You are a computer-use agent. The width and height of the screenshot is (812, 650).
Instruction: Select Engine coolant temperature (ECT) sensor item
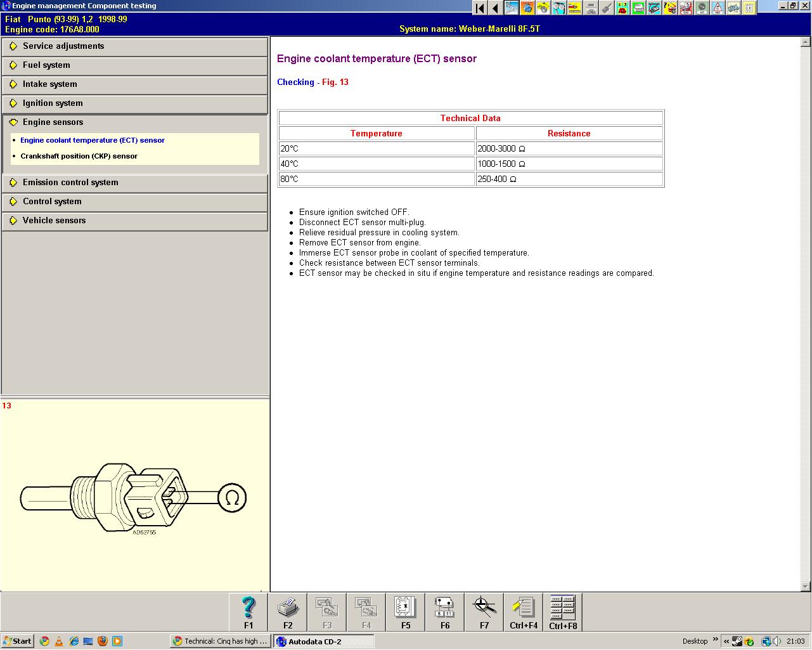click(x=93, y=140)
